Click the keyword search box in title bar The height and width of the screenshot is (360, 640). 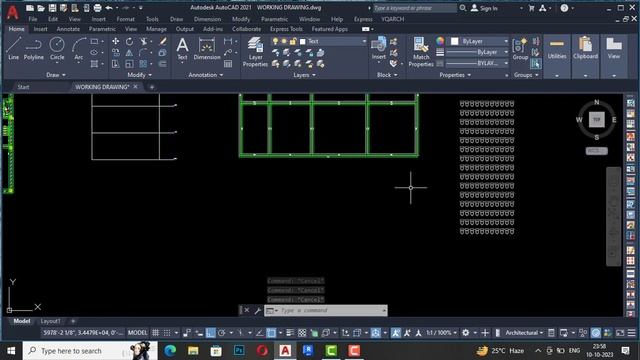coord(415,8)
